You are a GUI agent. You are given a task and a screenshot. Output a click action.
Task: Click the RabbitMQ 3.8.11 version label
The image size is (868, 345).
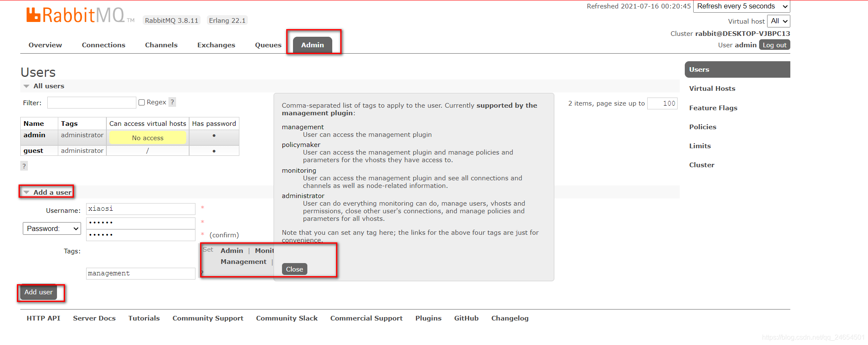point(171,21)
